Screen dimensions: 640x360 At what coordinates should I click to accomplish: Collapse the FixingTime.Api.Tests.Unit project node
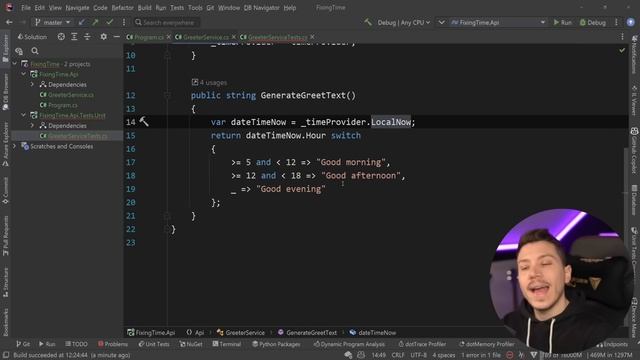[24, 116]
